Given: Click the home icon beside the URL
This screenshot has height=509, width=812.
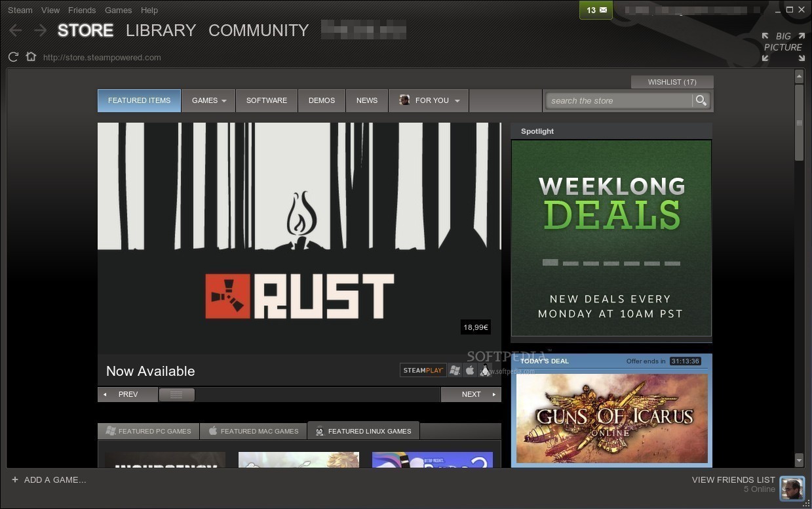Looking at the screenshot, I should pos(31,56).
